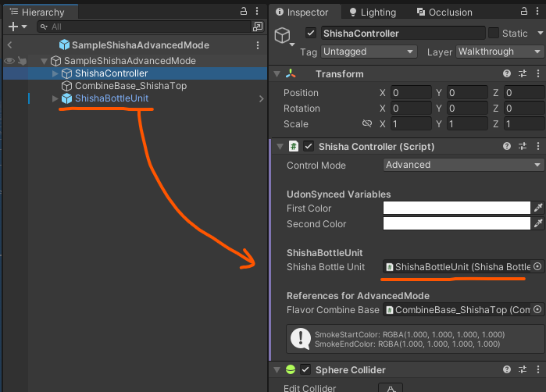Open the Sphere Collider context menu
The image size is (546, 392).
538,369
